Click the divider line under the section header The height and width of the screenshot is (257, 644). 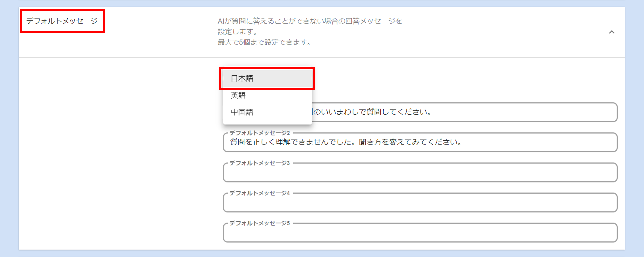tap(322, 58)
